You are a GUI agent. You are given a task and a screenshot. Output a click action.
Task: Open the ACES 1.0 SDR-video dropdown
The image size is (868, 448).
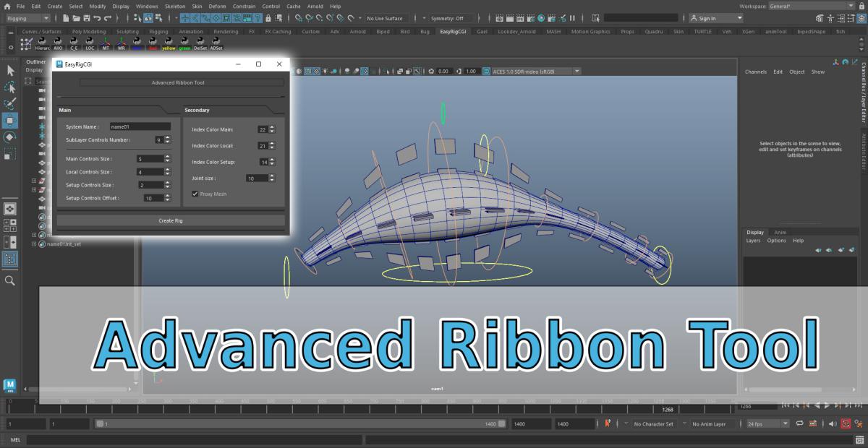pyautogui.click(x=535, y=72)
